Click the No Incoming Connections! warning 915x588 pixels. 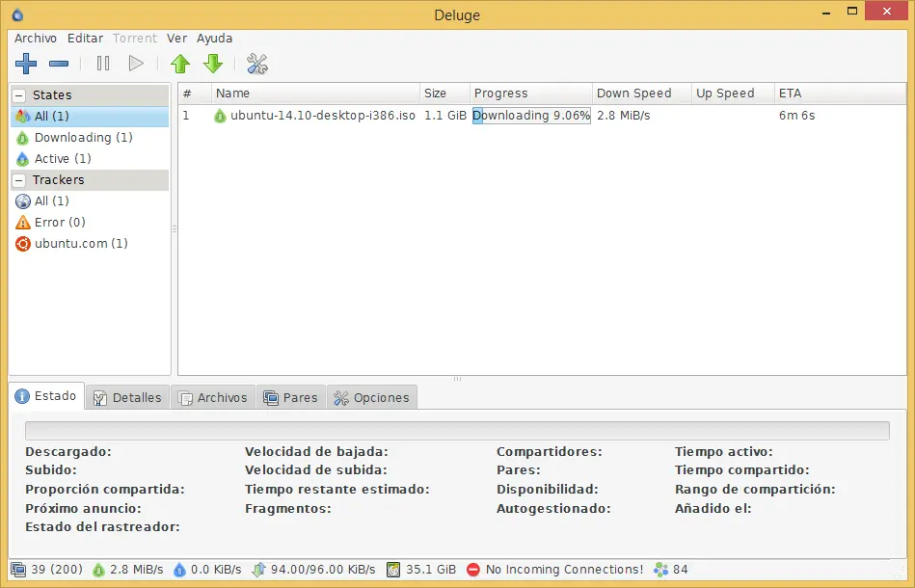pos(555,570)
